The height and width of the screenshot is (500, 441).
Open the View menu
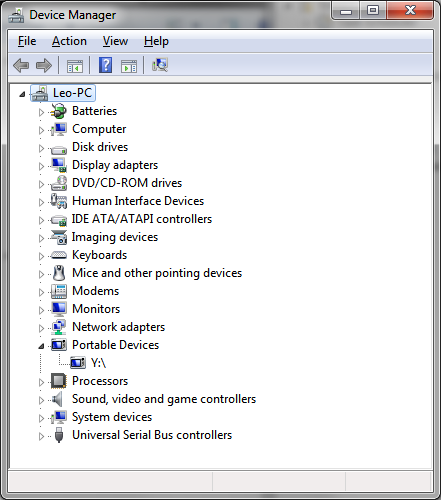click(115, 41)
